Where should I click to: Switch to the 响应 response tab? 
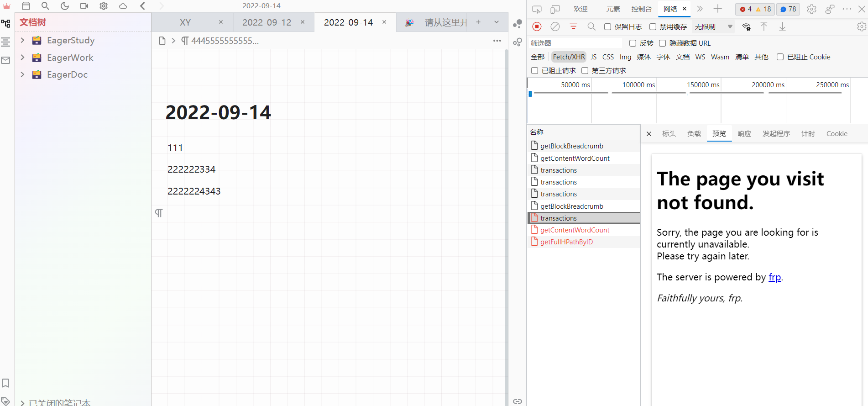pyautogui.click(x=744, y=134)
